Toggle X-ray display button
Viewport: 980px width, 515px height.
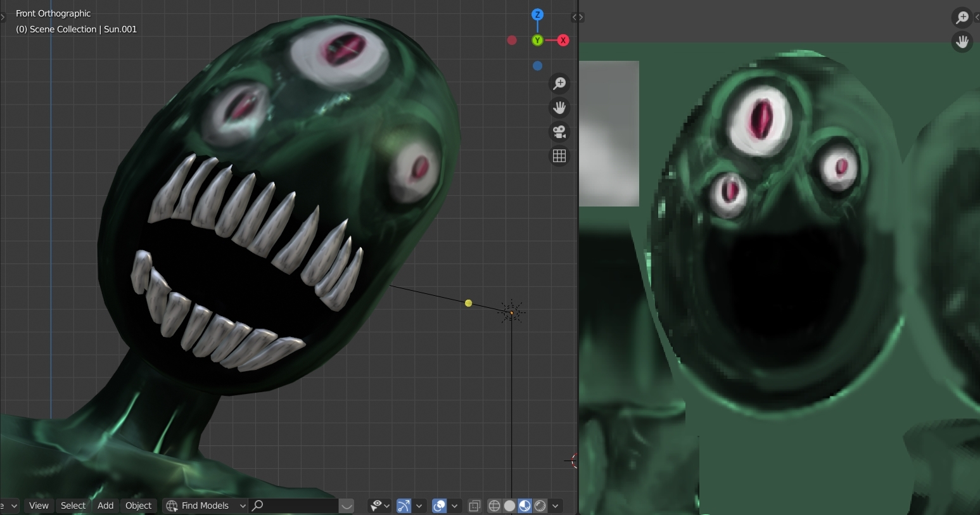click(474, 505)
